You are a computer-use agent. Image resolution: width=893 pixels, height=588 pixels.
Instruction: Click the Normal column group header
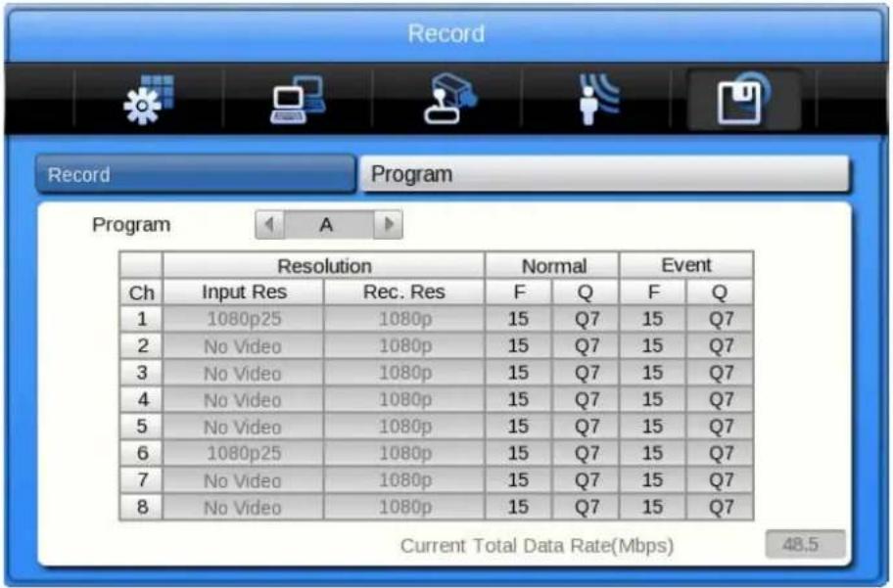click(x=552, y=265)
